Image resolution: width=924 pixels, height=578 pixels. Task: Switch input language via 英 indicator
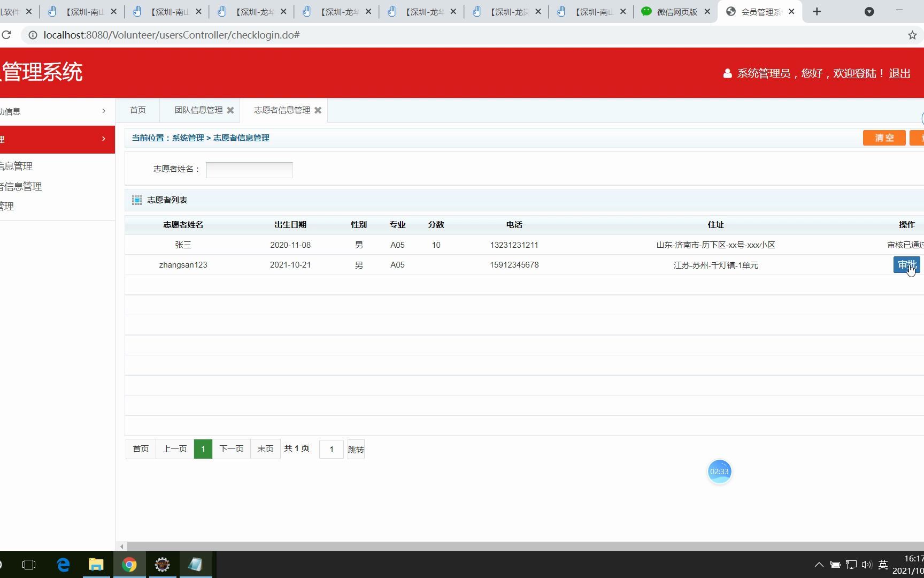click(x=883, y=565)
